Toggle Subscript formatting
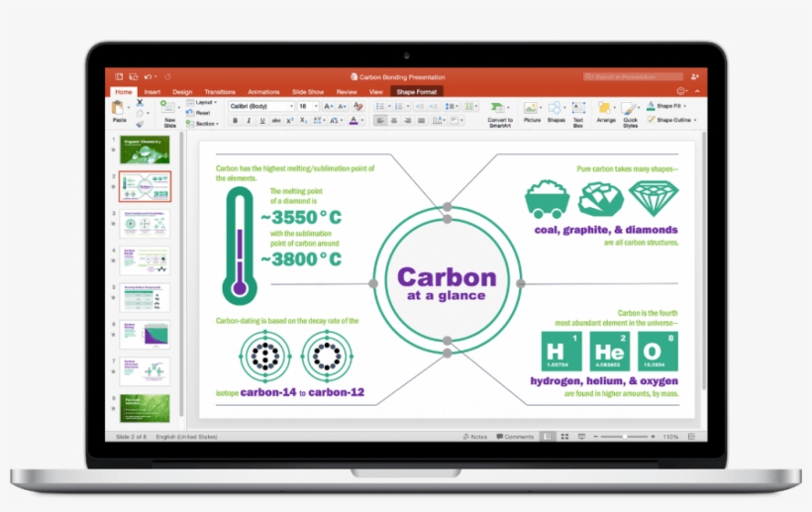Viewport: 812px width, 512px height. [303, 121]
